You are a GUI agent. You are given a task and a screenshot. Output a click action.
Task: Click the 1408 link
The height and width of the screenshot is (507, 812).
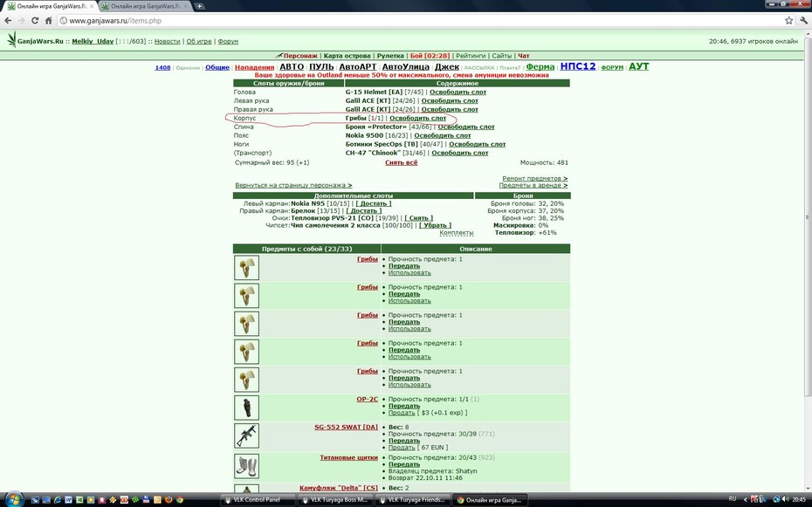click(162, 67)
